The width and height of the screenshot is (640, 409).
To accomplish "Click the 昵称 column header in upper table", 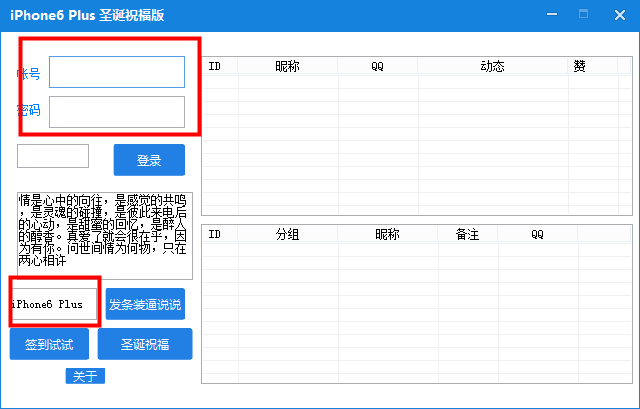I will (x=287, y=66).
